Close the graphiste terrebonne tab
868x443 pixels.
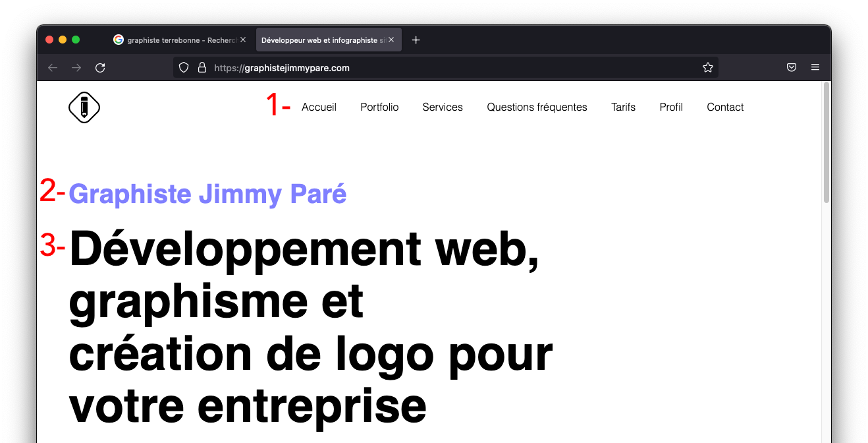point(243,39)
